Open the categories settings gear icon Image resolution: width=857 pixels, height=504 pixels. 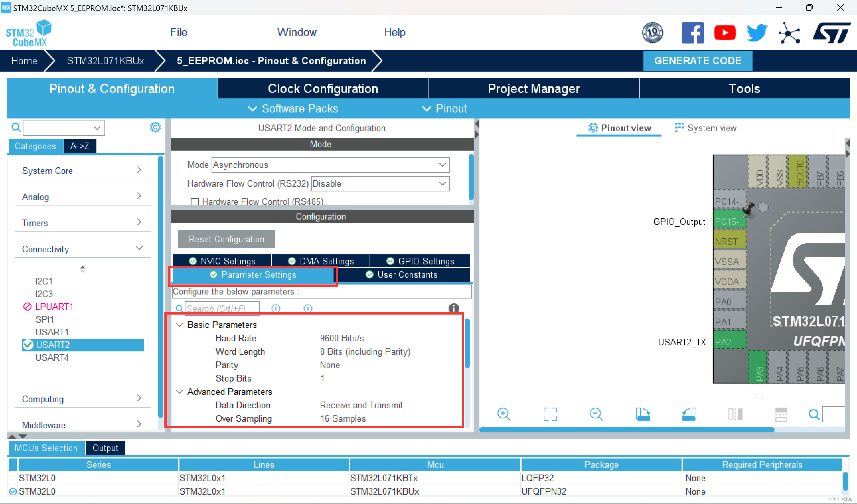[x=155, y=127]
